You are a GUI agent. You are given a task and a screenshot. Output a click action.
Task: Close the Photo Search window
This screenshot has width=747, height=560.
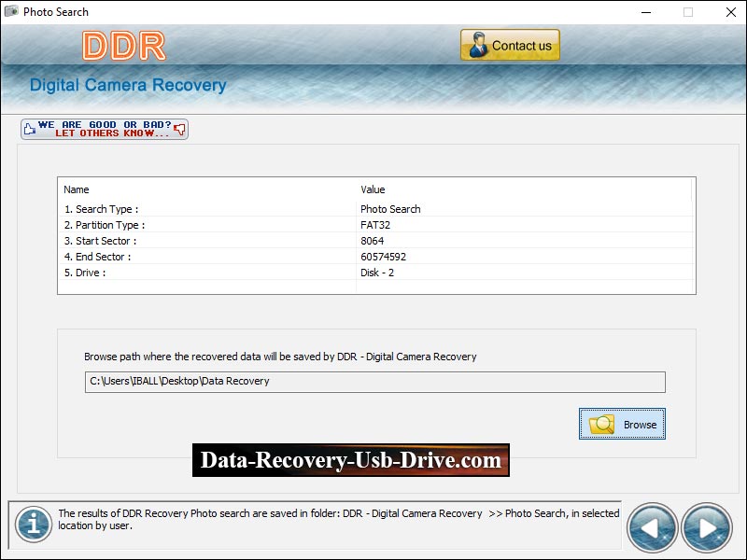pyautogui.click(x=731, y=12)
